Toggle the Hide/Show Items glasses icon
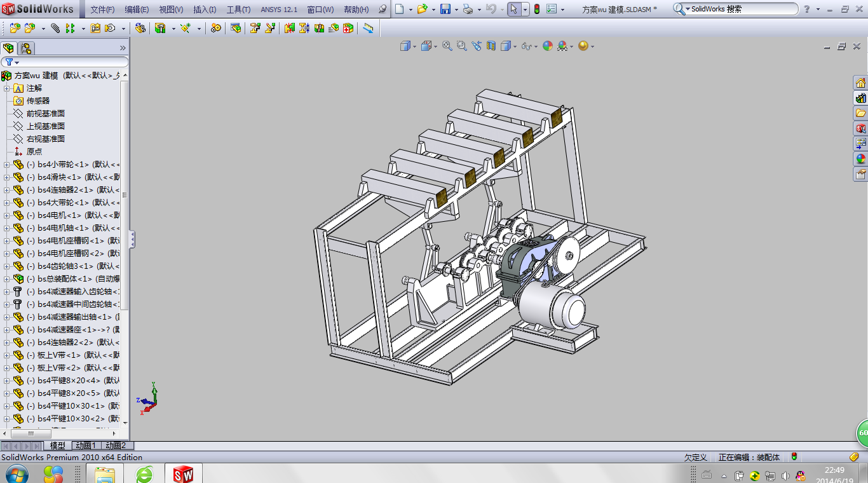This screenshot has width=868, height=483. [526, 46]
